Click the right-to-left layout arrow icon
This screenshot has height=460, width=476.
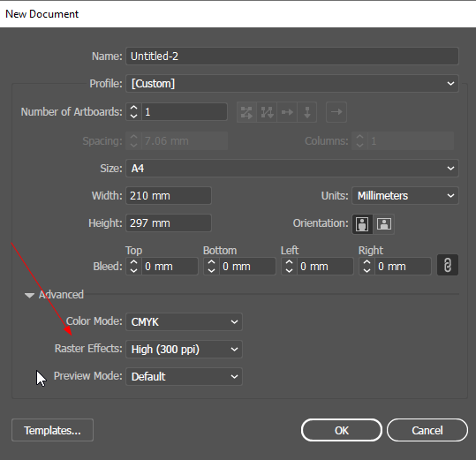[336, 112]
